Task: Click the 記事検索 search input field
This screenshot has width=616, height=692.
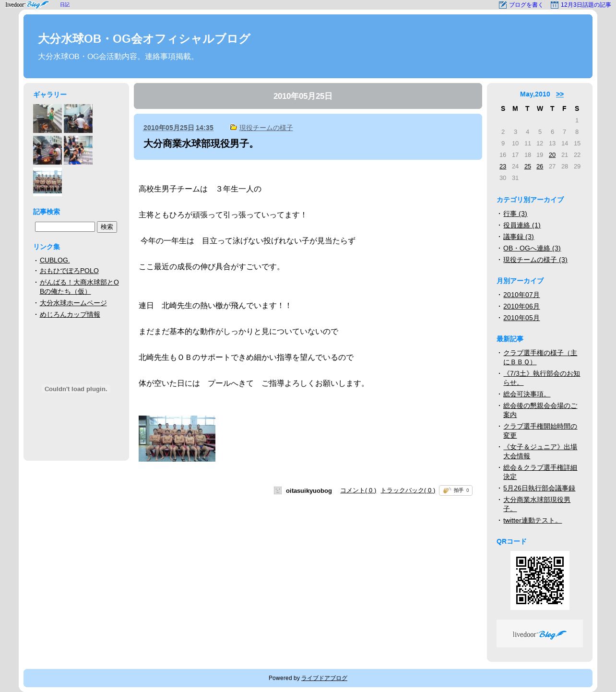Action: click(65, 227)
